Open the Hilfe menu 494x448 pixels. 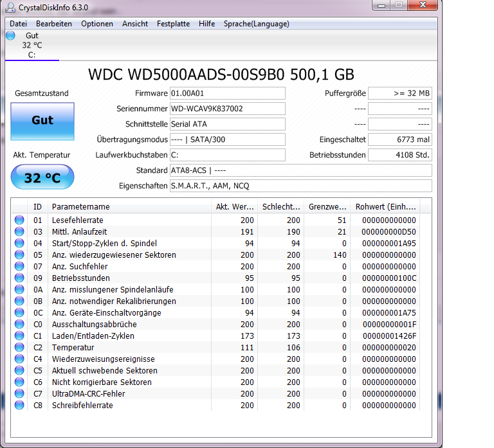pyautogui.click(x=206, y=24)
